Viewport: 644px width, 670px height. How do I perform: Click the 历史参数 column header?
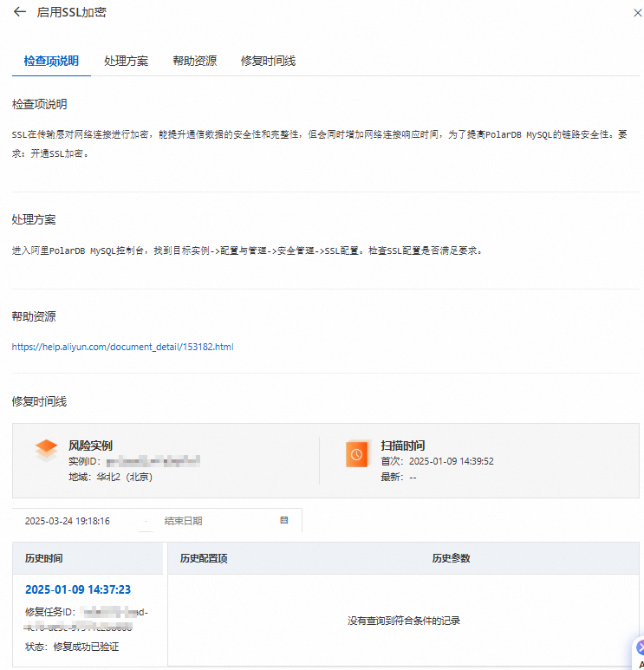(451, 558)
